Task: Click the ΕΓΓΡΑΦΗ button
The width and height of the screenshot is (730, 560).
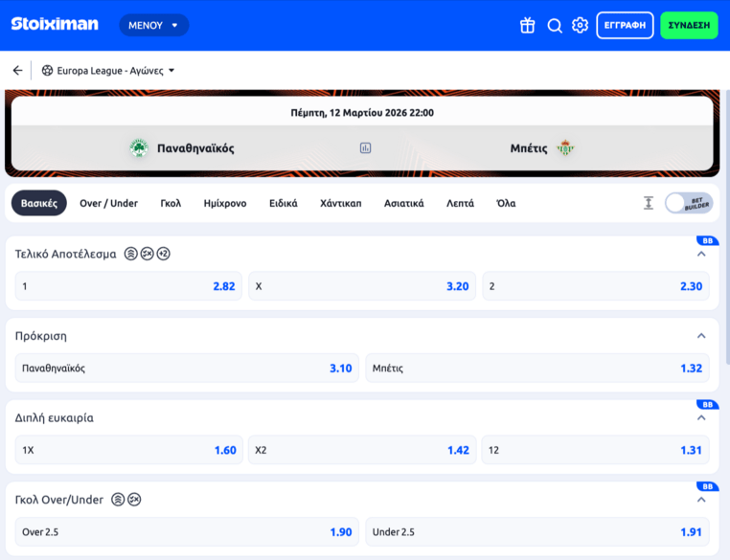Action: [x=625, y=26]
